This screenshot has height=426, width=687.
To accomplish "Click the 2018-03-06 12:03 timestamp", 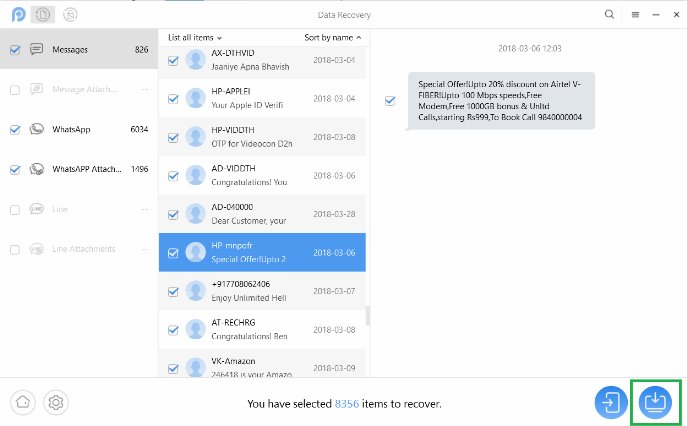I will point(530,48).
